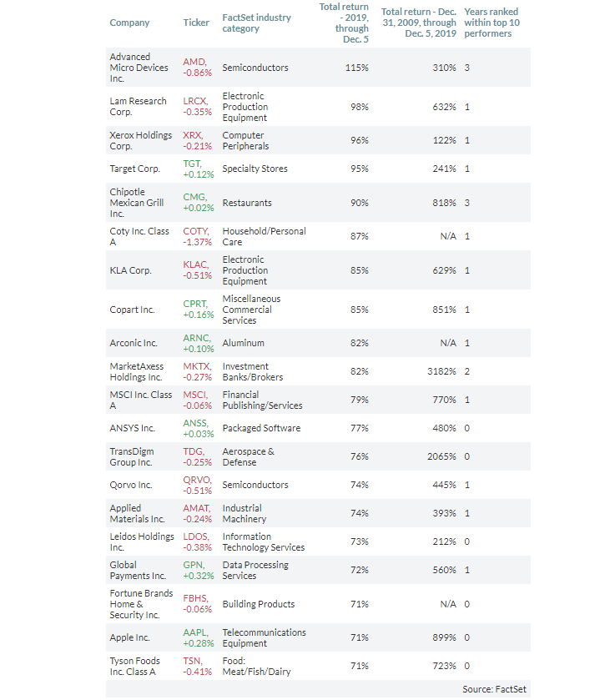Open the MKTX ticker link
The width and height of the screenshot is (605, 700).
click(x=196, y=366)
